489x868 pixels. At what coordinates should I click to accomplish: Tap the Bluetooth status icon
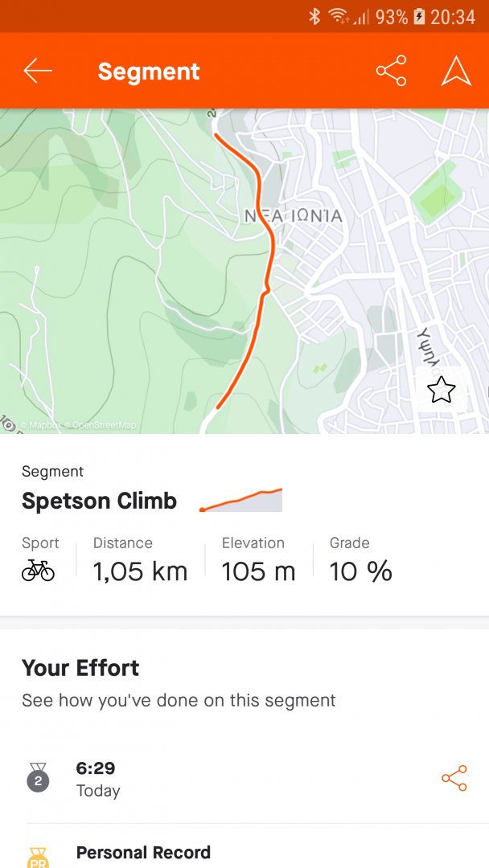tap(314, 16)
